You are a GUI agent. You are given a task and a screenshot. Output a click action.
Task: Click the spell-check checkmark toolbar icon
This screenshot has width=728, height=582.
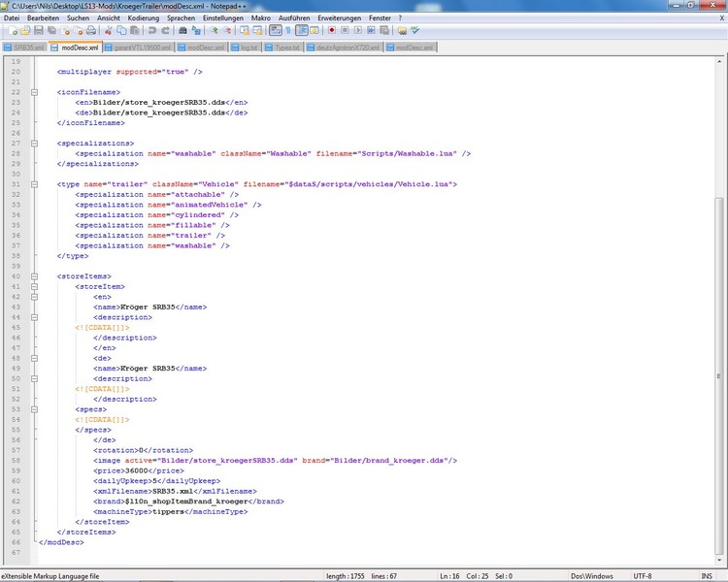click(414, 31)
